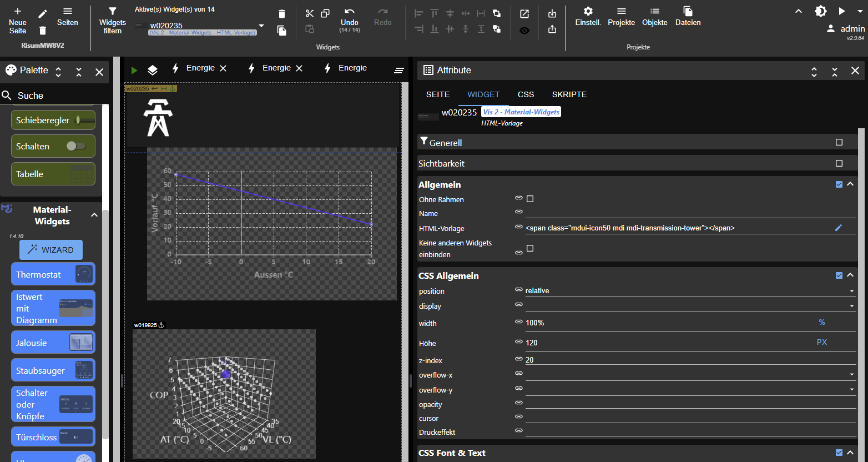The width and height of the screenshot is (868, 462).
Task: Click the Schieberegler slider widget in palette
Action: pyautogui.click(x=53, y=120)
